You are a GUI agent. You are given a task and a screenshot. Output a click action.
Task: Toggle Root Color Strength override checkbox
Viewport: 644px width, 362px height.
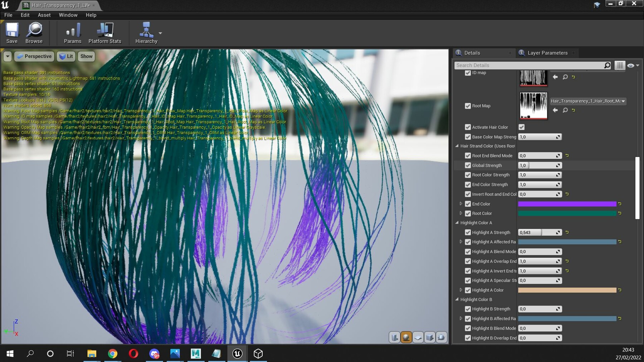click(x=468, y=175)
